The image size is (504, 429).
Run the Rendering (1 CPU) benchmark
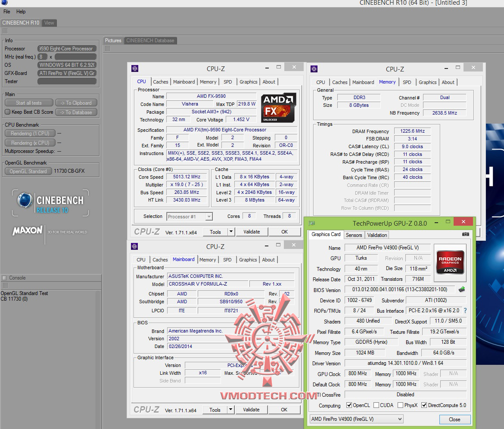coord(30,134)
